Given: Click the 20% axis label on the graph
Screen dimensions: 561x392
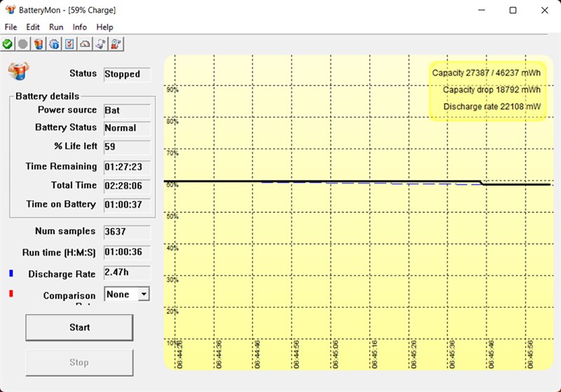Looking at the screenshot, I should pos(172,311).
